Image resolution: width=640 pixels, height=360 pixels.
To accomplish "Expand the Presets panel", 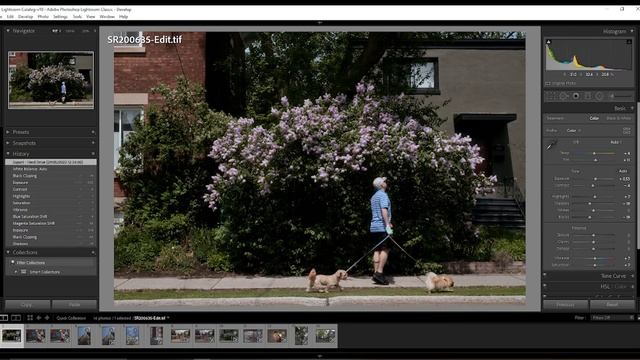I will (x=8, y=132).
